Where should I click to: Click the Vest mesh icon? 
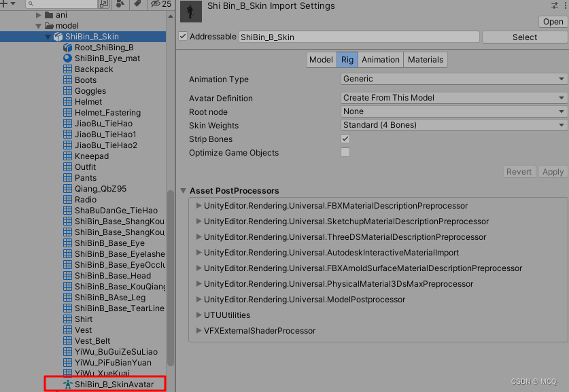(x=67, y=330)
